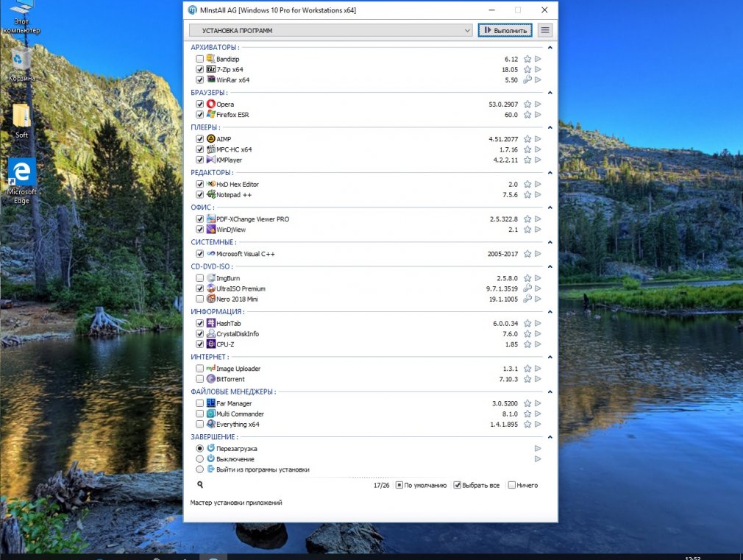Click the Opera program icon
The width and height of the screenshot is (743, 560).
pyautogui.click(x=211, y=104)
